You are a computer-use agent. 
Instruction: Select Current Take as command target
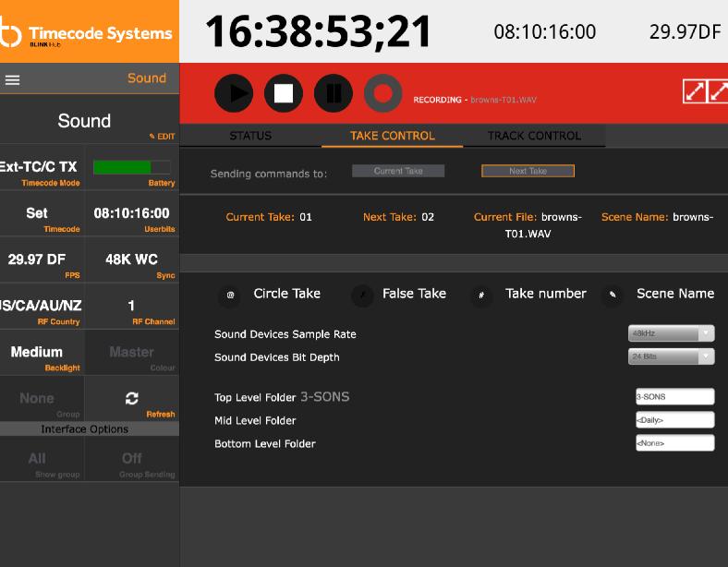(x=398, y=171)
